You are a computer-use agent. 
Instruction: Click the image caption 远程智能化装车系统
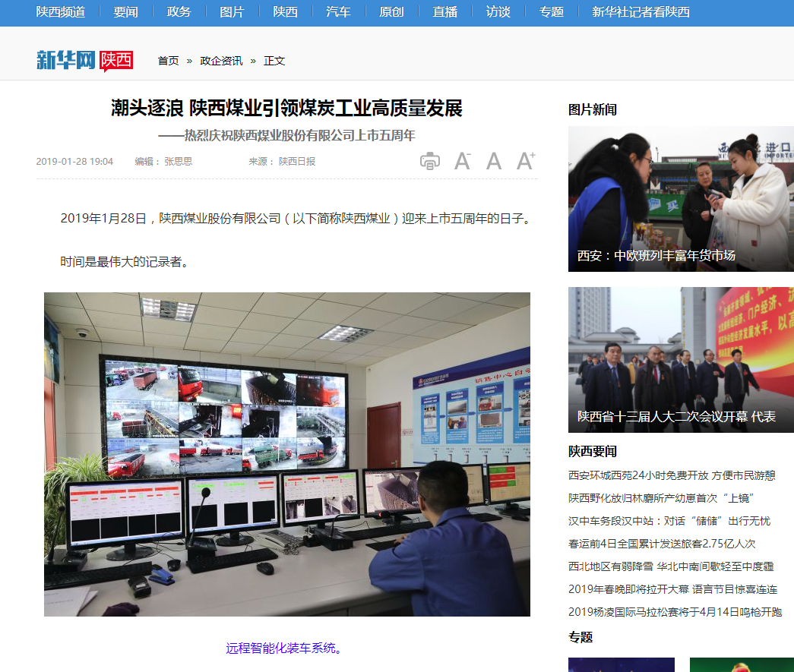point(284,648)
